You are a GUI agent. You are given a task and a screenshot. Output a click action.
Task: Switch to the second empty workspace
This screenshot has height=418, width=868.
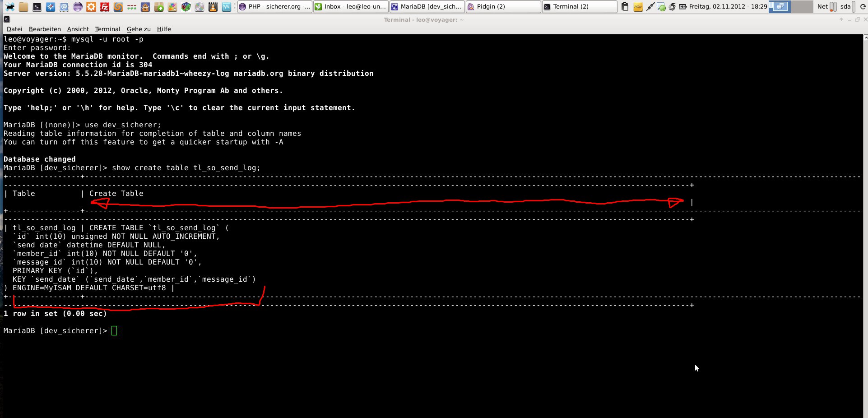(802, 7)
